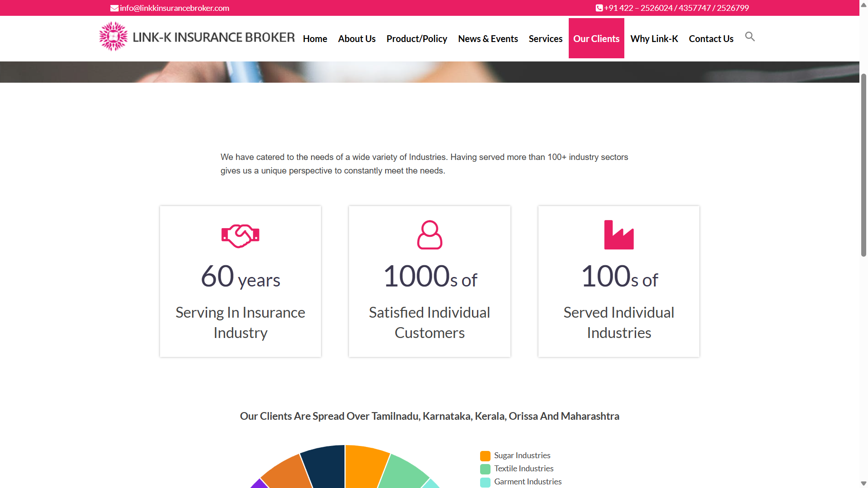Select the Textile Industries legend swatch
The image size is (868, 488).
(486, 469)
